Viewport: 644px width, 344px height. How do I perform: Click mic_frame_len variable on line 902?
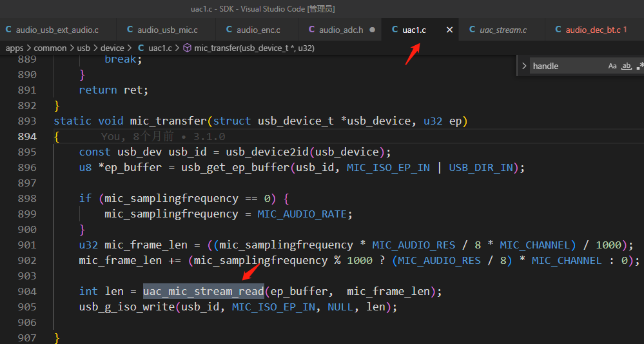(121, 261)
